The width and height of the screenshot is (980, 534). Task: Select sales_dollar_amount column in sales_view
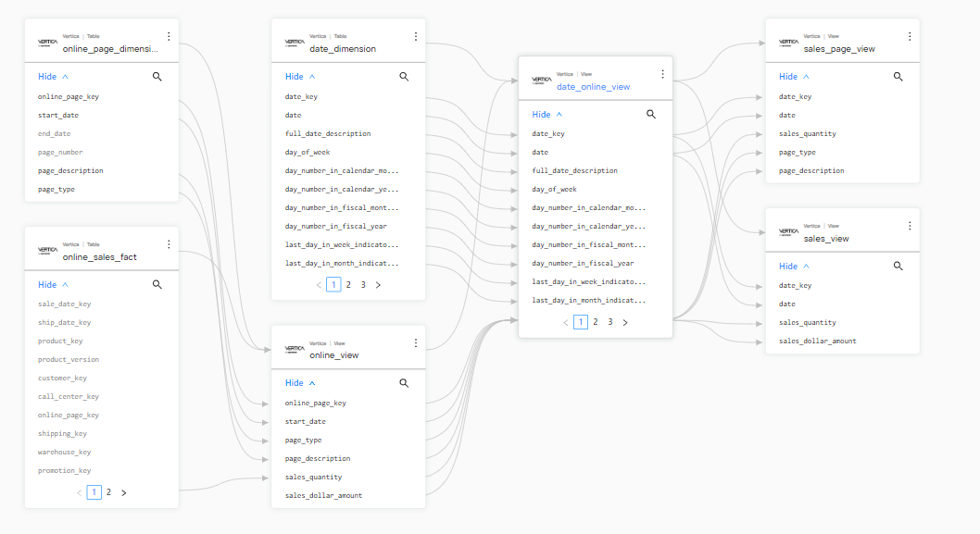point(818,341)
